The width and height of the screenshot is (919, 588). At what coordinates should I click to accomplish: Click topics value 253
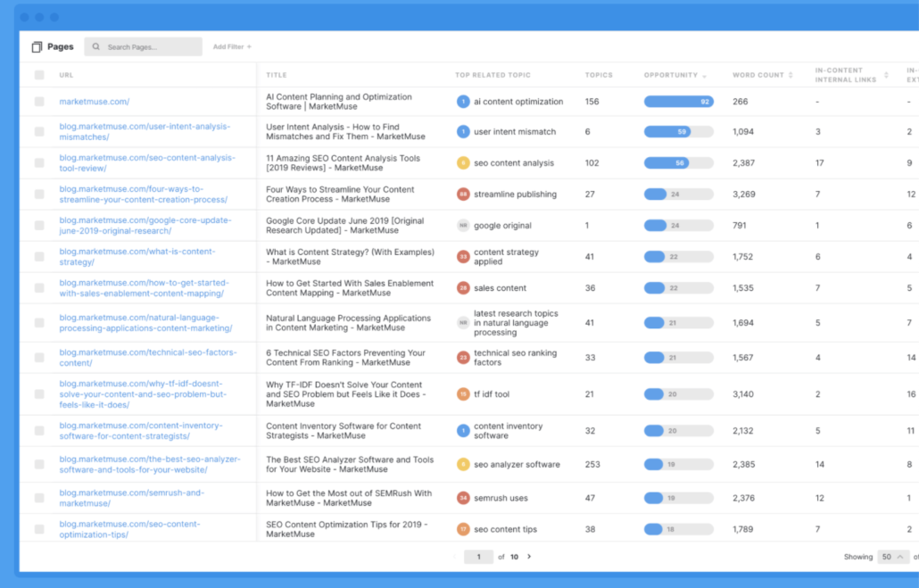tap(592, 464)
